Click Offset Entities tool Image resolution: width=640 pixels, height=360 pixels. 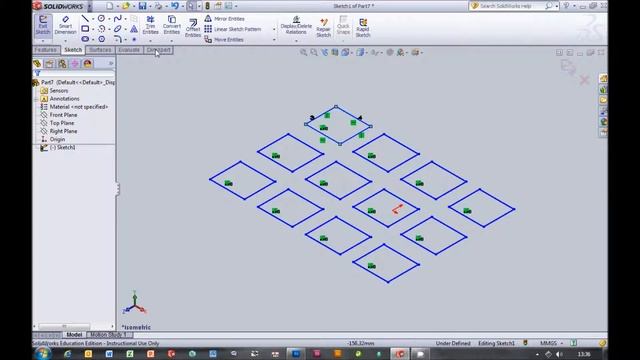(x=193, y=28)
